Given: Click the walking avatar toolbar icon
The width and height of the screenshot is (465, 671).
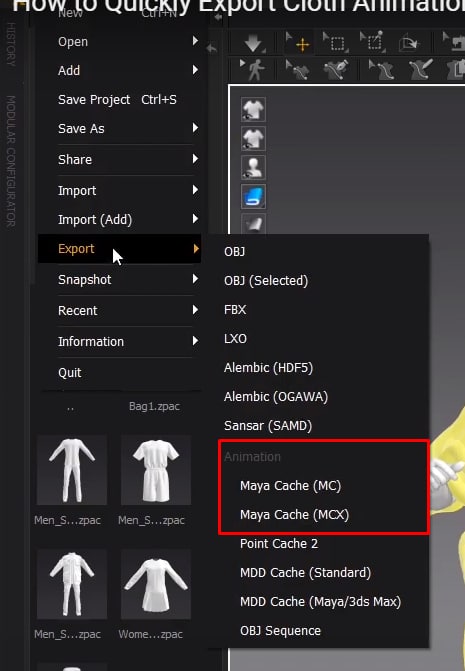Looking at the screenshot, I should 253,70.
